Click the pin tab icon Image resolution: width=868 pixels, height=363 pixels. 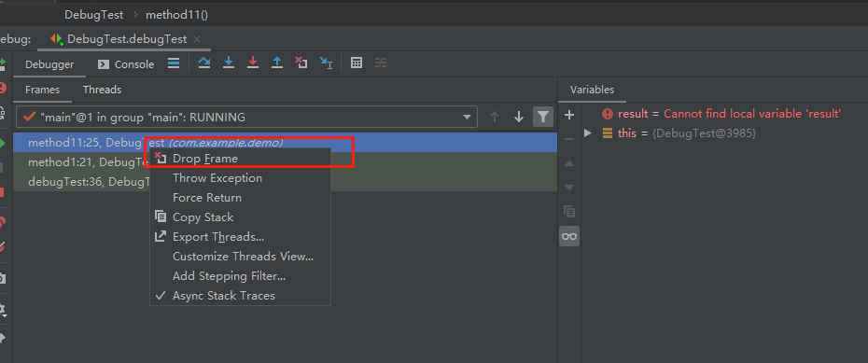coord(2,338)
